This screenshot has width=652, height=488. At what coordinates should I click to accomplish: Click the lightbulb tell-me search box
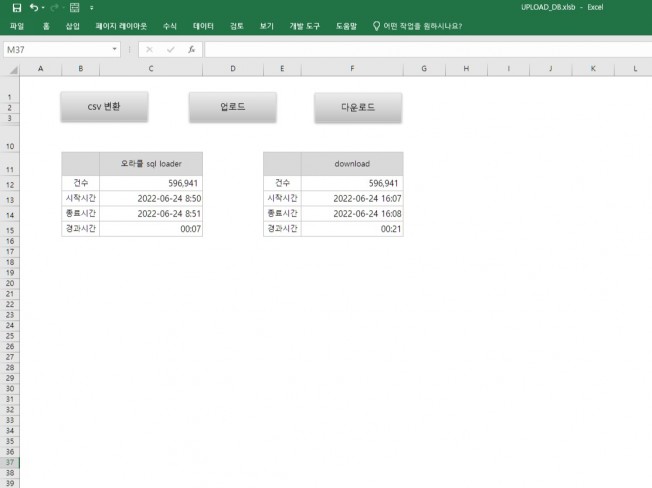pyautogui.click(x=417, y=26)
